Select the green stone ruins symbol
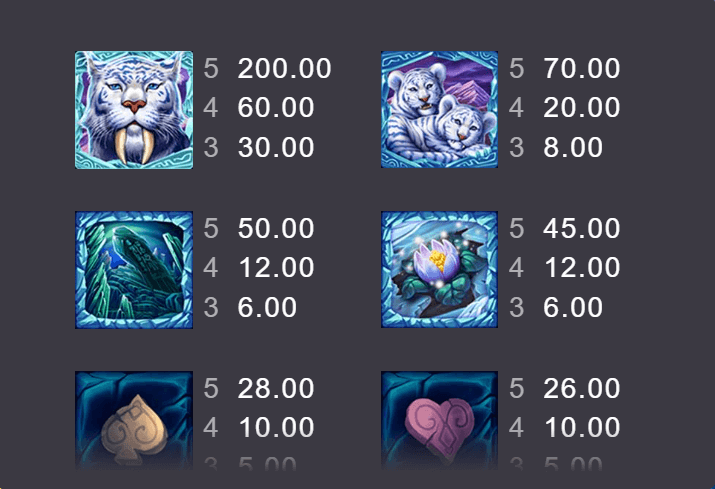715x489 pixels. point(134,270)
